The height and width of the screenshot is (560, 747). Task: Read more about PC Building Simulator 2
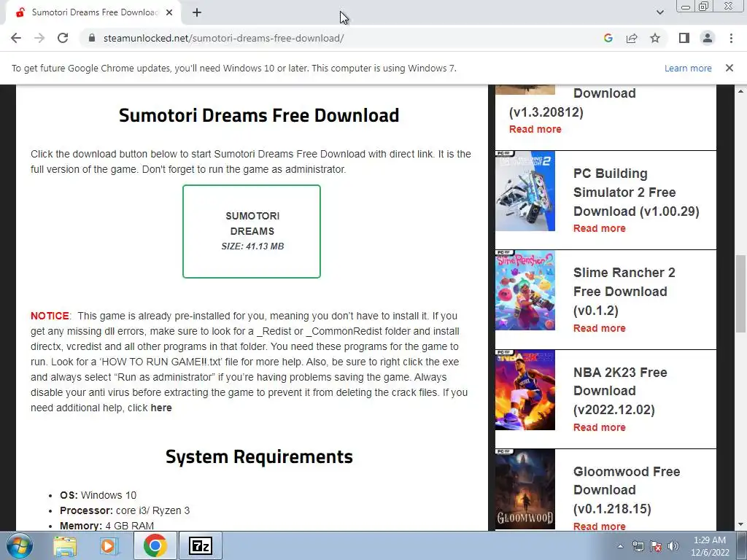[600, 228]
